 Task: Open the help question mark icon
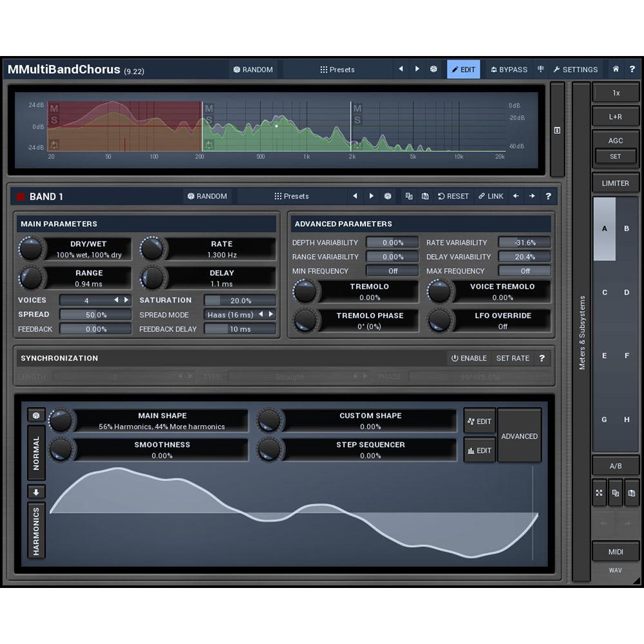pos(632,69)
